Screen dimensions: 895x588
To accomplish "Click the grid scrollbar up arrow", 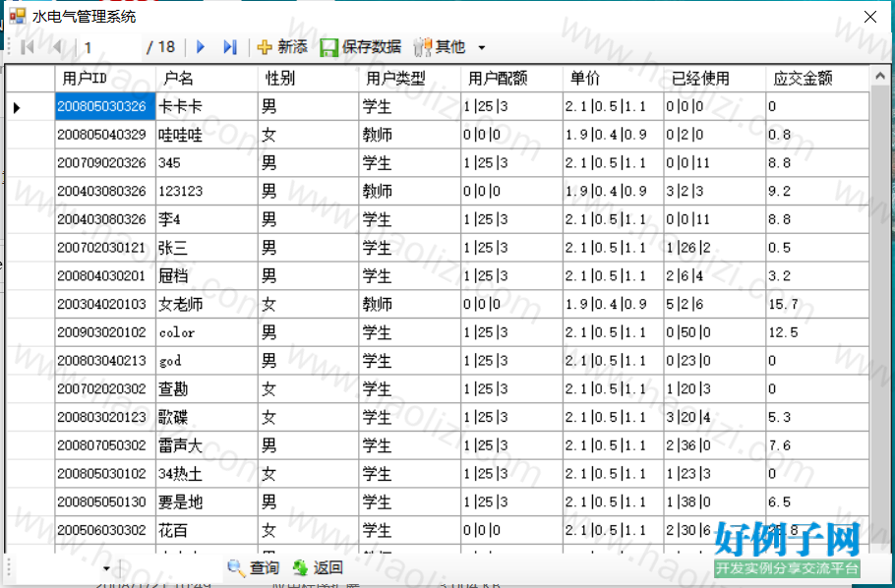I will coord(879,76).
